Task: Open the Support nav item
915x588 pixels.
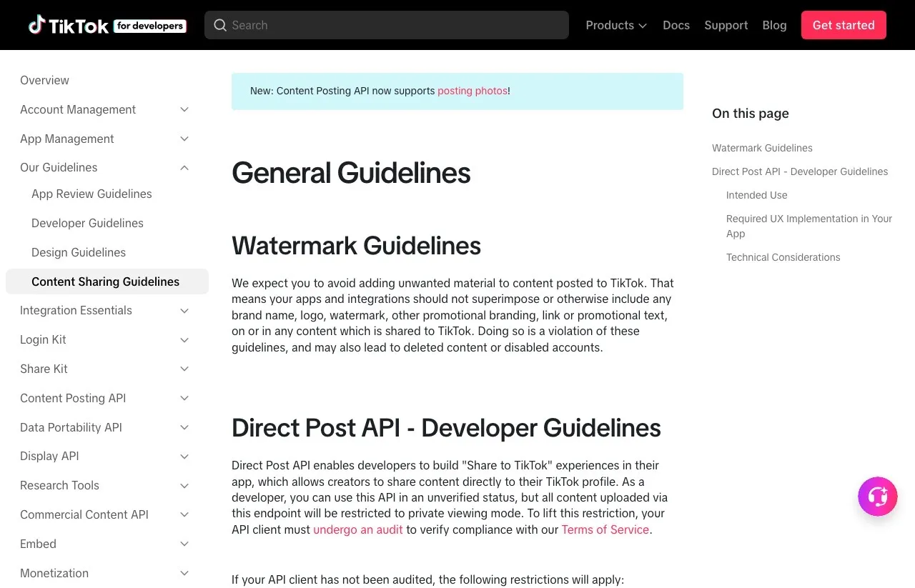Action: click(x=726, y=25)
